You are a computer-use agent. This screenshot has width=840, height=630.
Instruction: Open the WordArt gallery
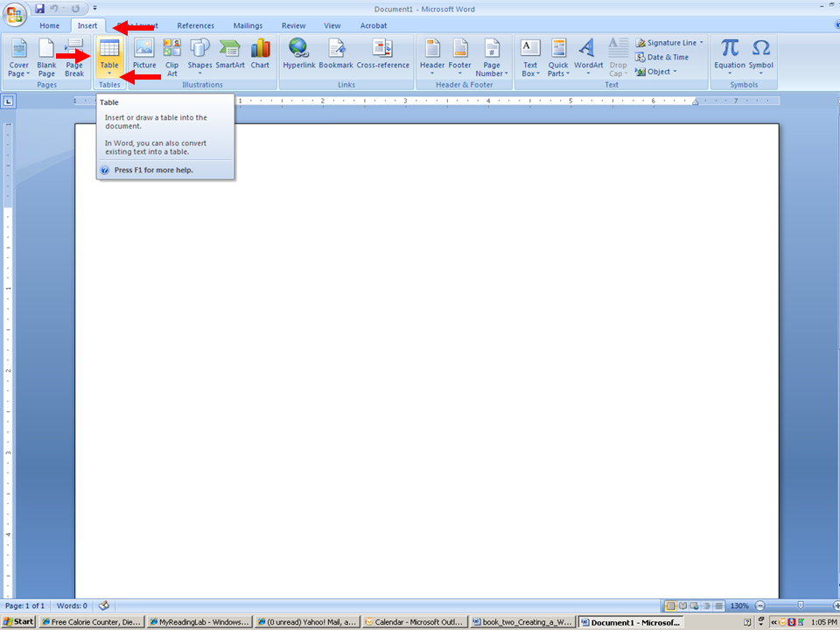[588, 57]
